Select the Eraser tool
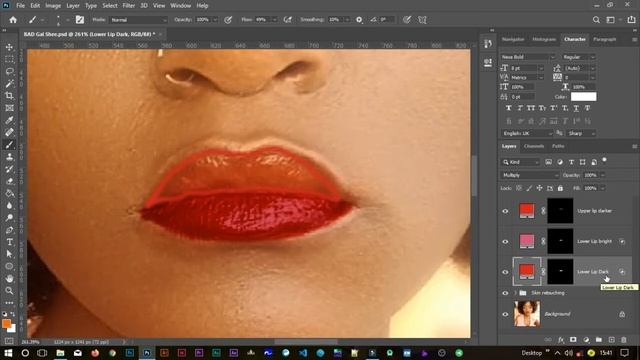Screen dimensions: 640x360 tap(9, 181)
